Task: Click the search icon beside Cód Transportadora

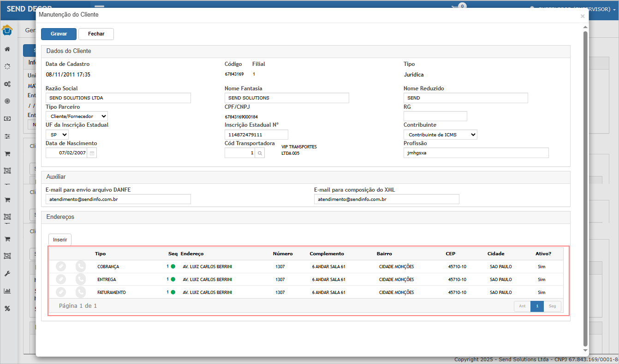Action: (x=260, y=153)
